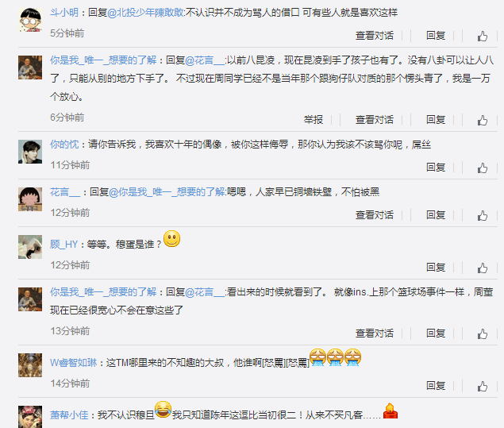Like the comment by 顾_HY

tap(482, 268)
